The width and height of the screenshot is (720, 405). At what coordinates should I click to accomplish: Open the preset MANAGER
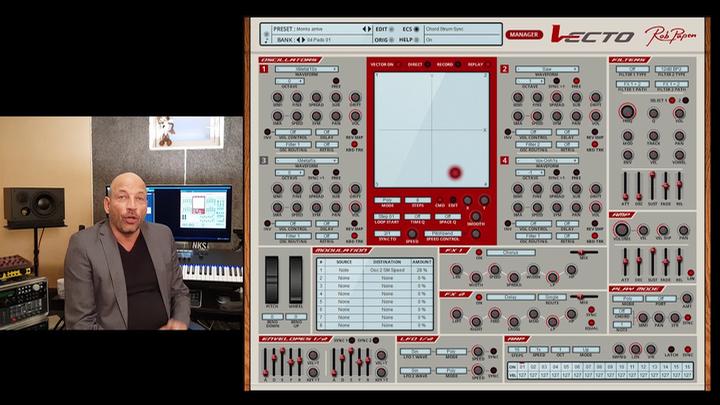[x=524, y=34]
